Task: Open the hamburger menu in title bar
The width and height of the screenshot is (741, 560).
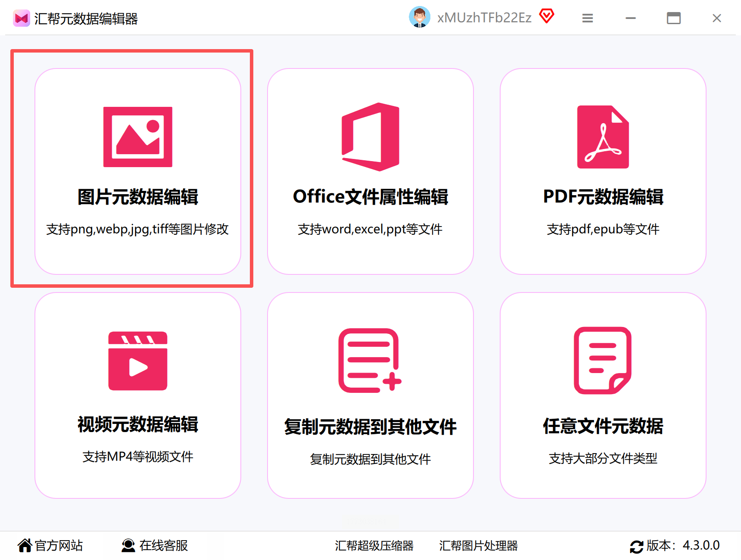Action: [x=588, y=18]
